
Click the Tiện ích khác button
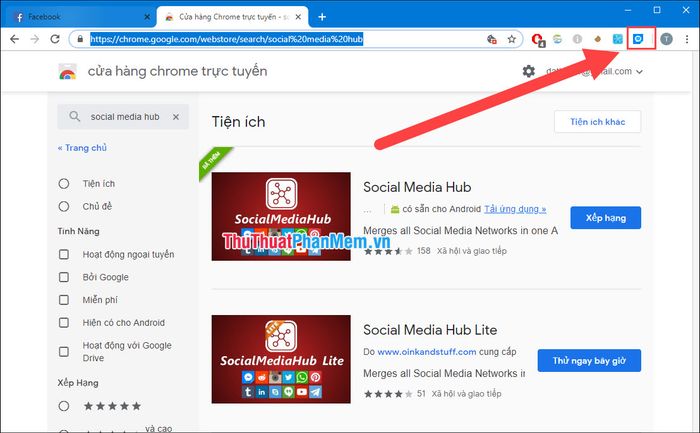point(597,122)
